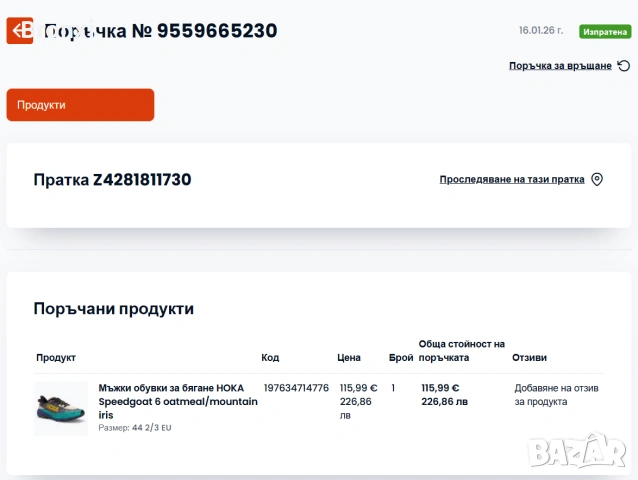Click the Код column header
638x480 pixels.
(x=270, y=358)
